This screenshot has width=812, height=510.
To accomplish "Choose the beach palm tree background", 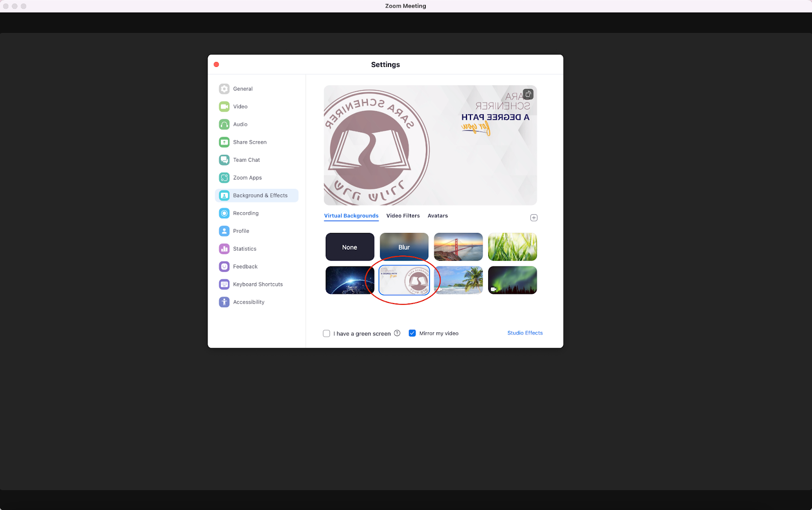I will coord(458,280).
